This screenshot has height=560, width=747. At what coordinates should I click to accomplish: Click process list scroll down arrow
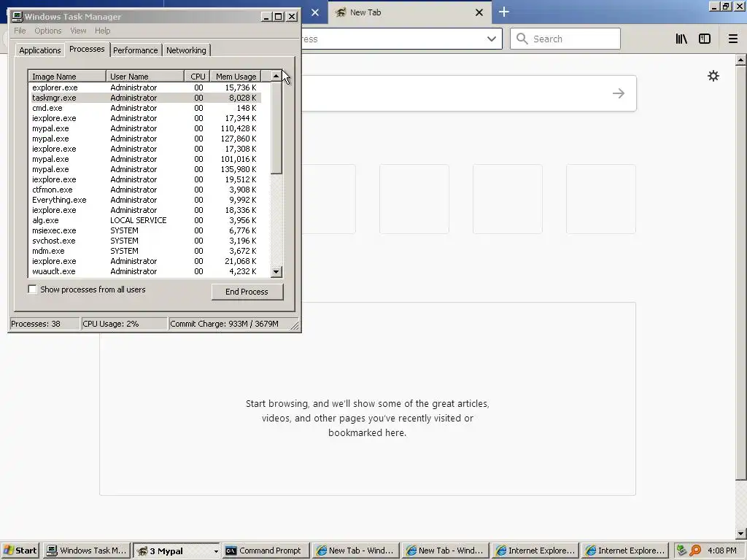click(x=276, y=272)
